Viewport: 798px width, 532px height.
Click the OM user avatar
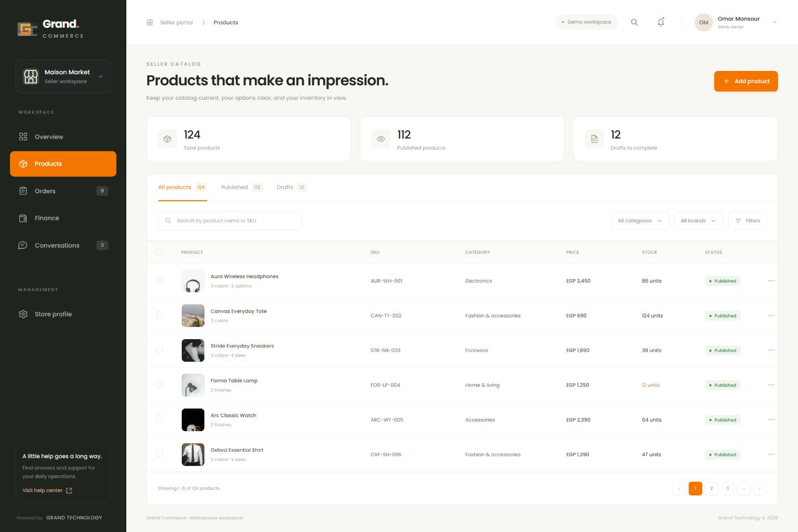point(704,23)
